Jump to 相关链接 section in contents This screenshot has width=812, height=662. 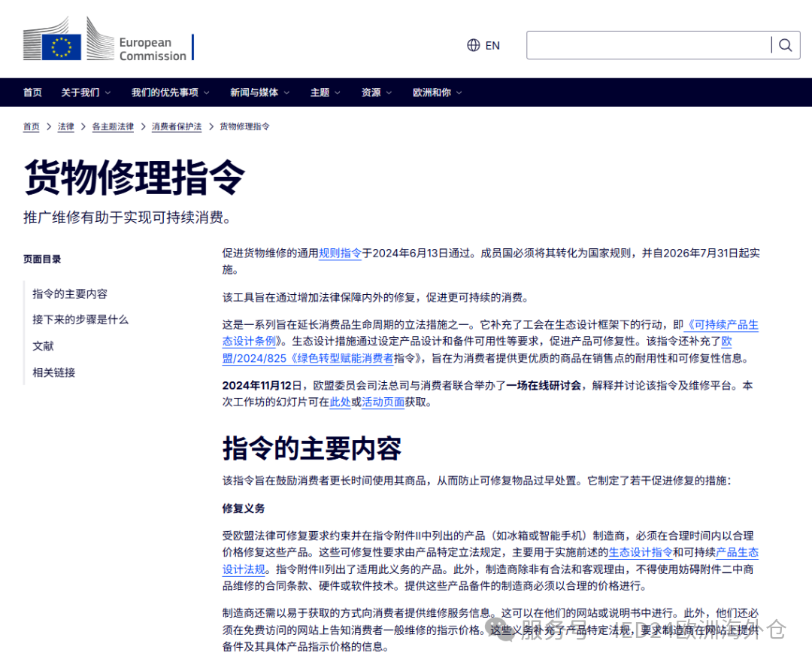pyautogui.click(x=54, y=372)
